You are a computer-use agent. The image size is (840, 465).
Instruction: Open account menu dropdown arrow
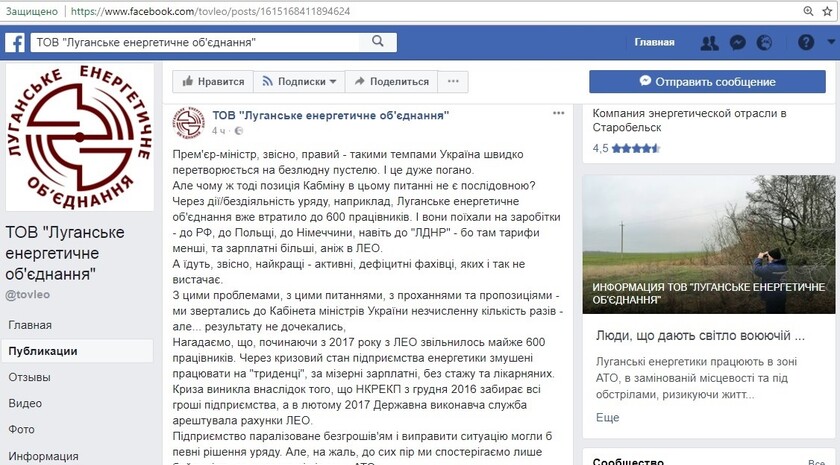tap(828, 42)
